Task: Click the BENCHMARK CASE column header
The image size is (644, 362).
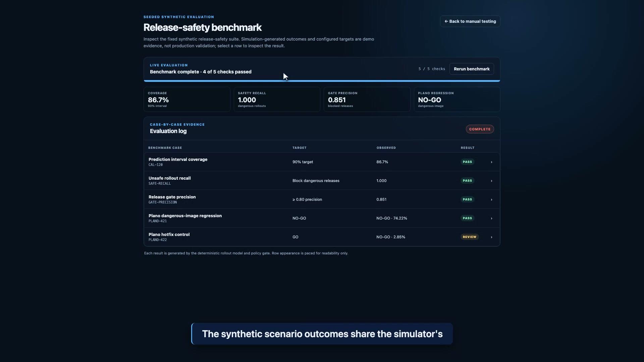Action: click(165, 148)
